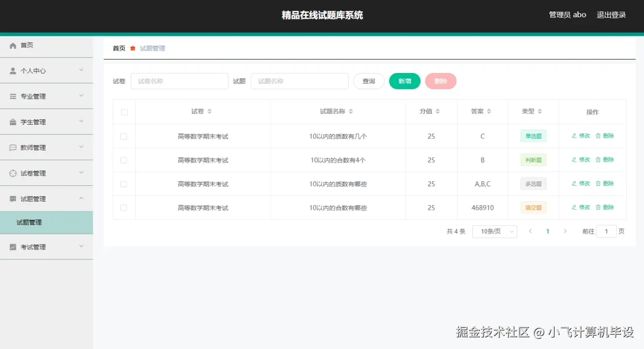Click the 共 4 条 total count

click(456, 231)
